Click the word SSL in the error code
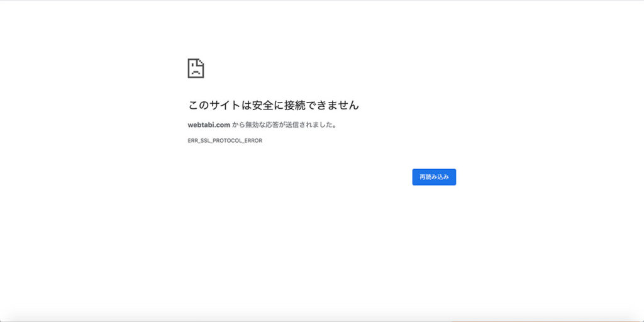 pyautogui.click(x=206, y=141)
